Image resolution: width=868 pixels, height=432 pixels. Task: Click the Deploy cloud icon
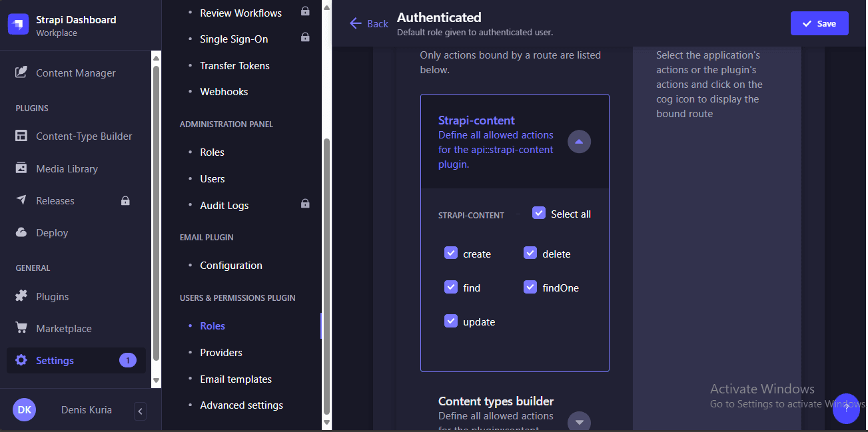(21, 232)
